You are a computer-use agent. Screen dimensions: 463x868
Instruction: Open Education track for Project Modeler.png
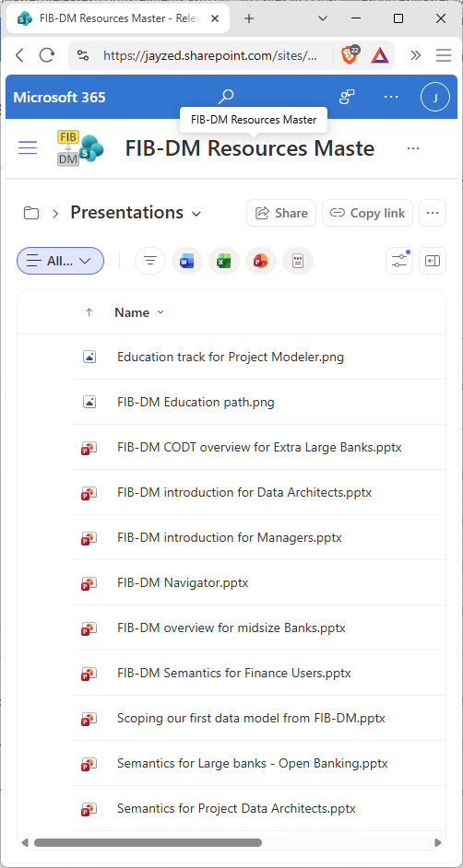coord(231,357)
